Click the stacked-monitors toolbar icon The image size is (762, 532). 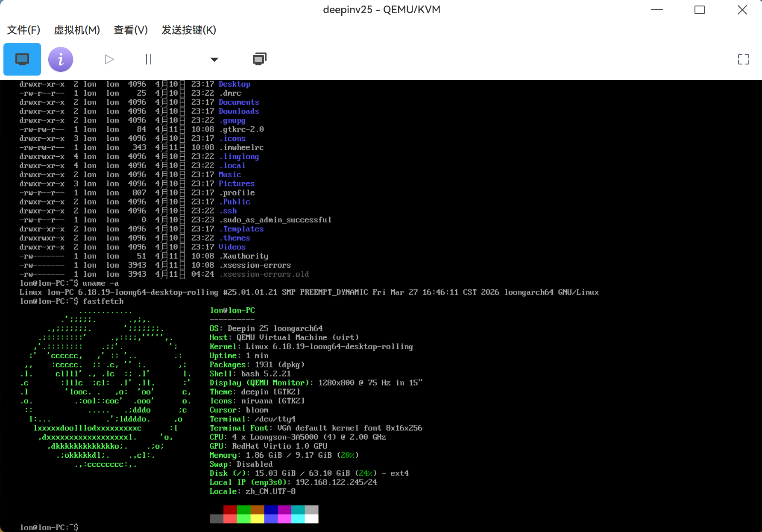pyautogui.click(x=259, y=59)
